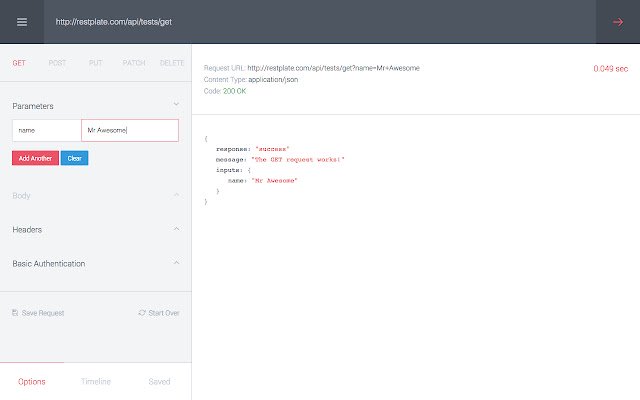The width and height of the screenshot is (640, 400).
Task: Click the Body heading
Action: [x=21, y=196]
